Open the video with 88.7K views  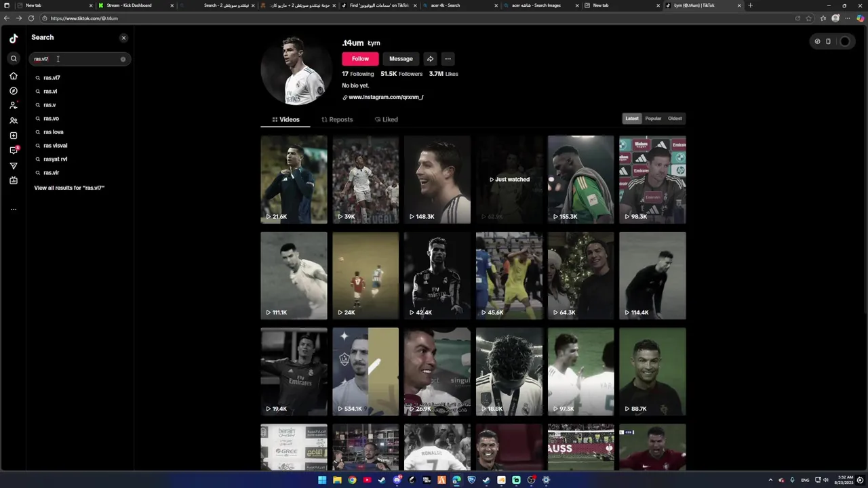tap(652, 371)
